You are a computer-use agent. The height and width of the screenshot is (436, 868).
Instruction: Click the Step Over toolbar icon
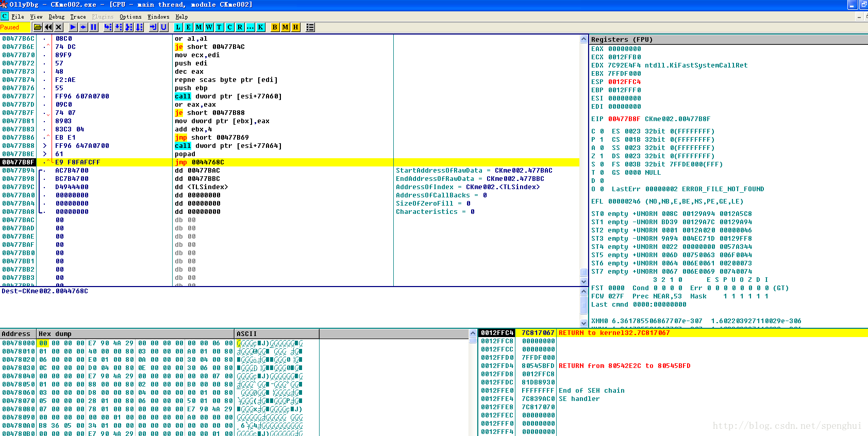pos(118,27)
